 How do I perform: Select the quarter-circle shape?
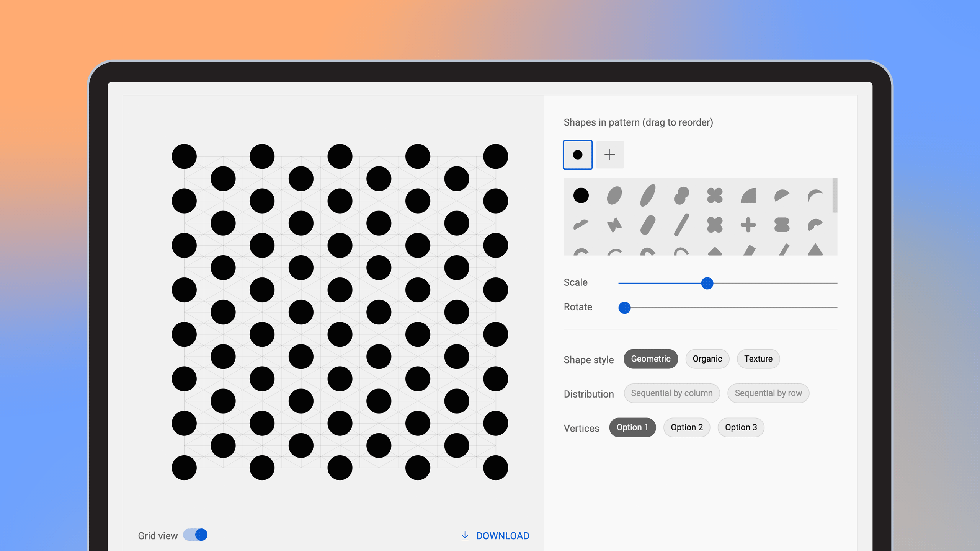[748, 196]
